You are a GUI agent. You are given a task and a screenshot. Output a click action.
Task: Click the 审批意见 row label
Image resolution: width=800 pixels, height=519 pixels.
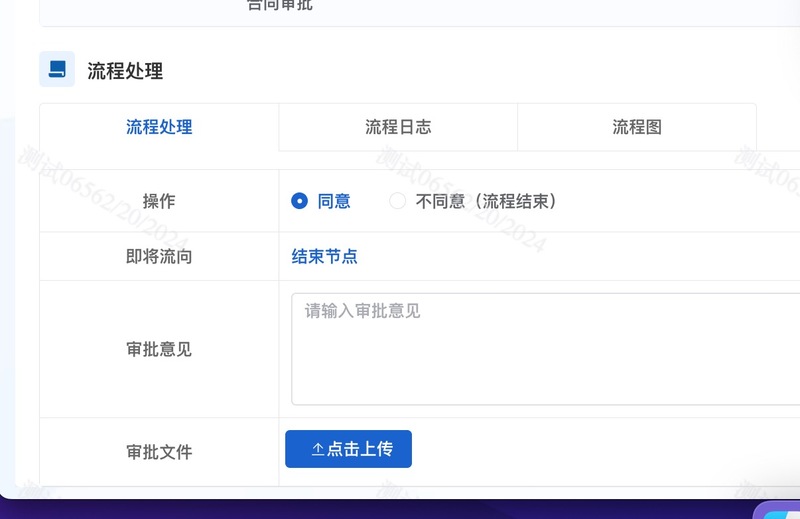click(159, 350)
